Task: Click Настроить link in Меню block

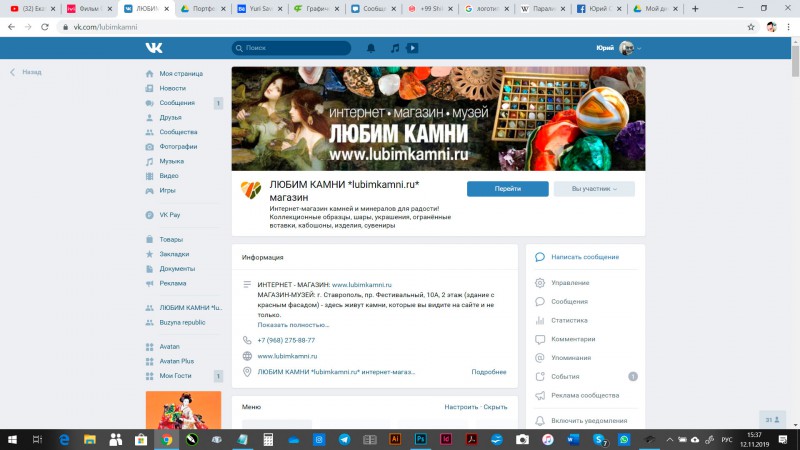Action: [x=461, y=407]
